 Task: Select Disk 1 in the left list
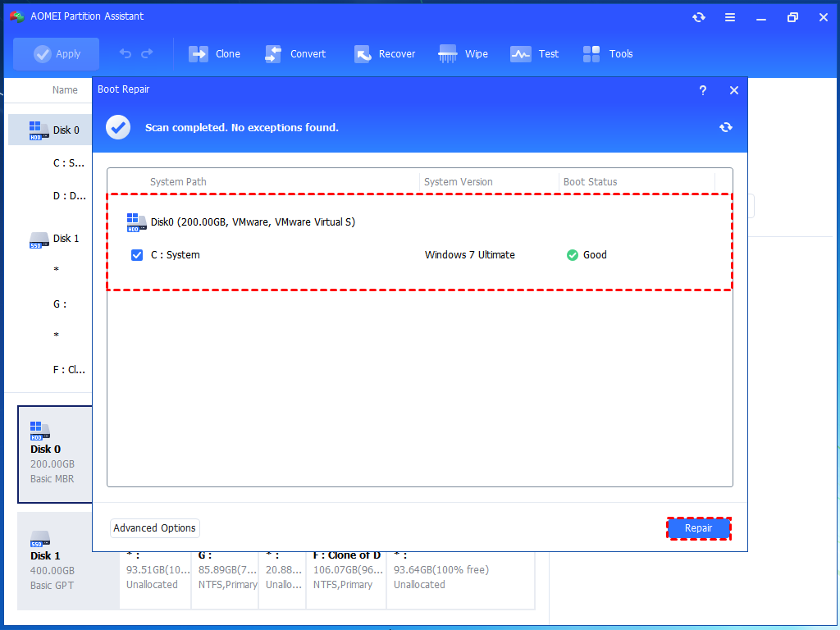coord(50,239)
